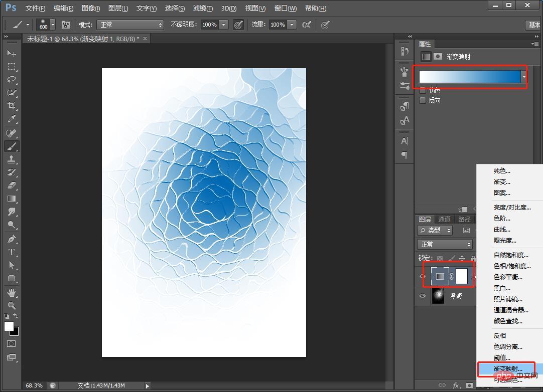
Task: Choose 渐变映射... from the adjustment menu
Action: pos(507,369)
